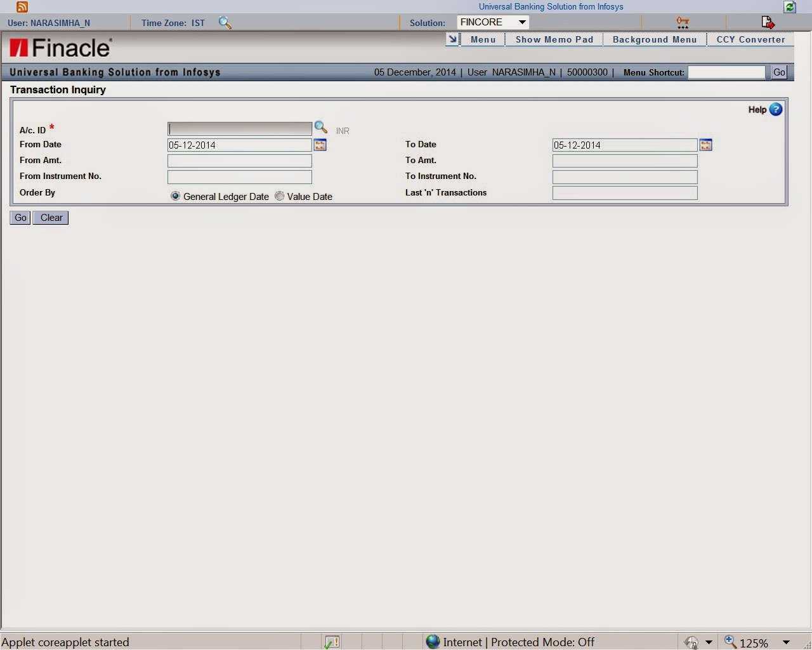812x650 pixels.
Task: Select General Ledger Date ordering
Action: click(x=176, y=196)
